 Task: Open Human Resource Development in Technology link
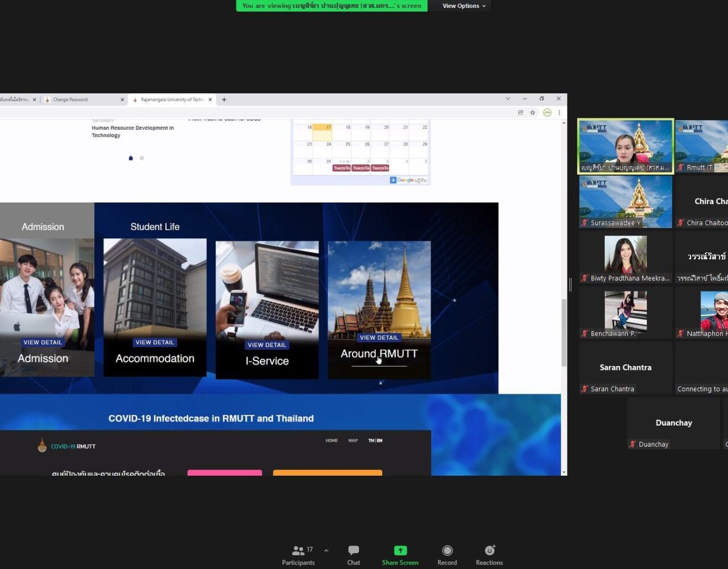pos(133,131)
